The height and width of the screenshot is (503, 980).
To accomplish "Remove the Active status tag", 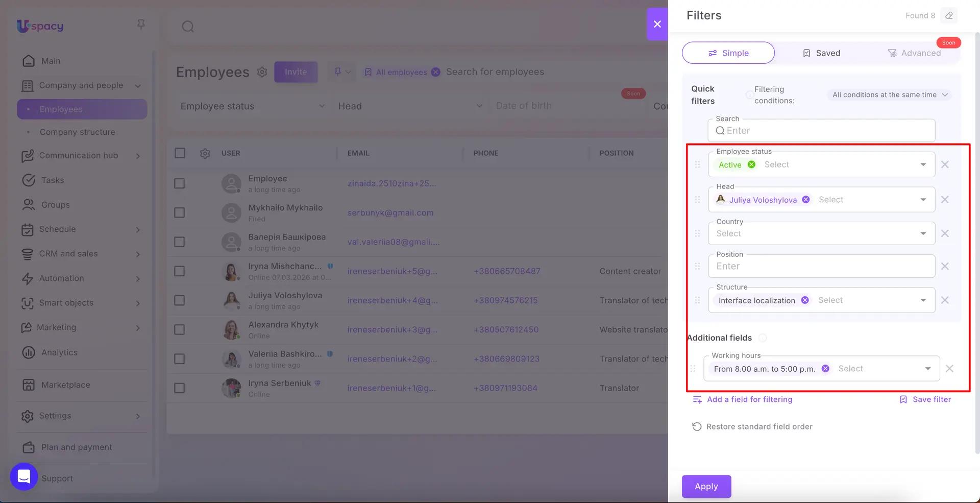I will (751, 164).
